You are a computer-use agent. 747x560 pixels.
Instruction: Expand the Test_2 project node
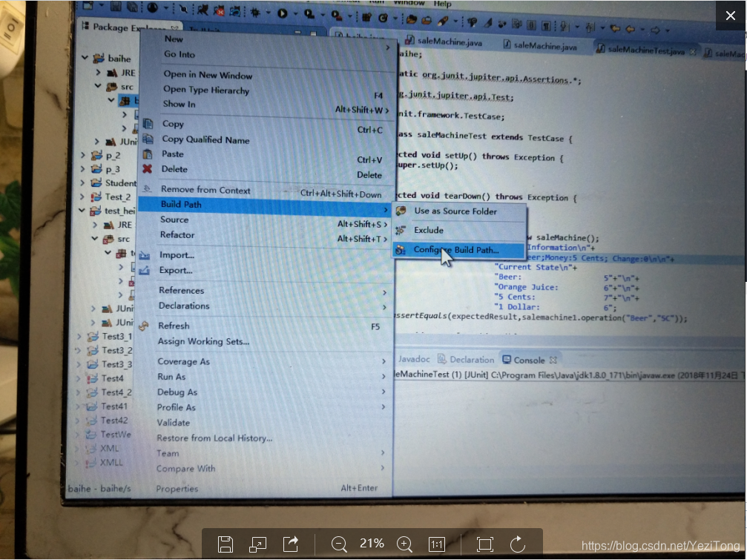[x=82, y=197]
